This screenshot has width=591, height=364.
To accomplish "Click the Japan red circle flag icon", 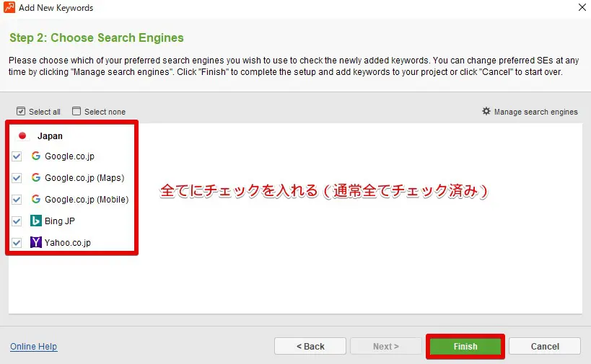I will click(x=22, y=136).
